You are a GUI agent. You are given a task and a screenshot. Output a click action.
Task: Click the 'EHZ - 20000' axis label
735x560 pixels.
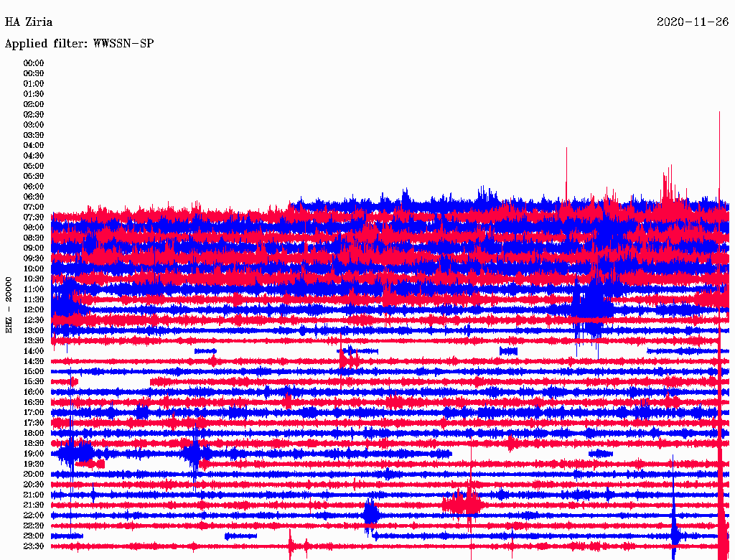(9, 305)
